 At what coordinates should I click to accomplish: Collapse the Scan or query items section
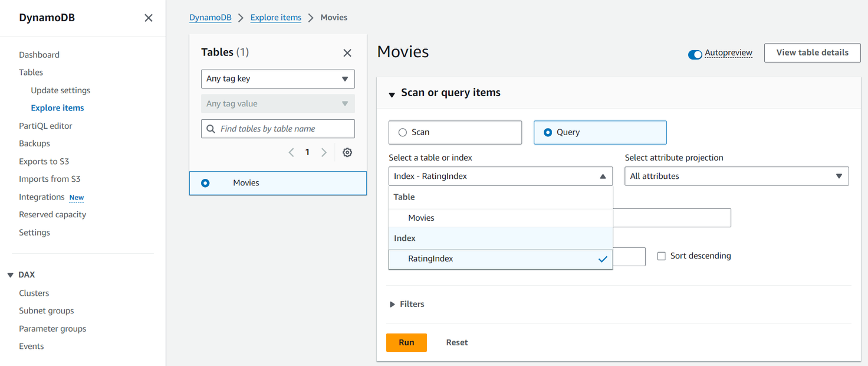click(x=392, y=94)
